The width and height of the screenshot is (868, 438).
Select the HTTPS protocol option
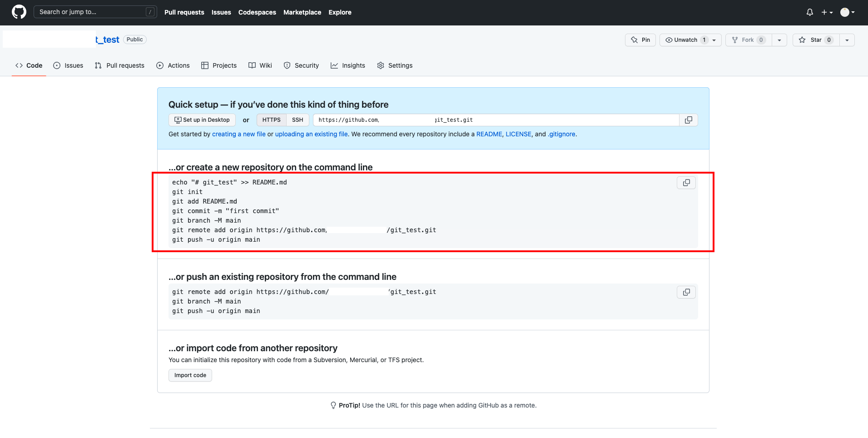(x=271, y=119)
